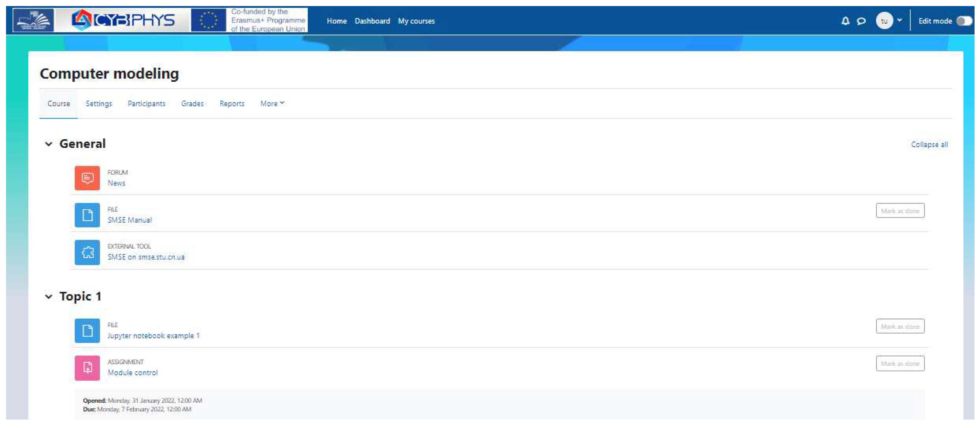Image resolution: width=980 pixels, height=428 pixels.
Task: Switch to the Participants tab
Action: pyautogui.click(x=146, y=103)
